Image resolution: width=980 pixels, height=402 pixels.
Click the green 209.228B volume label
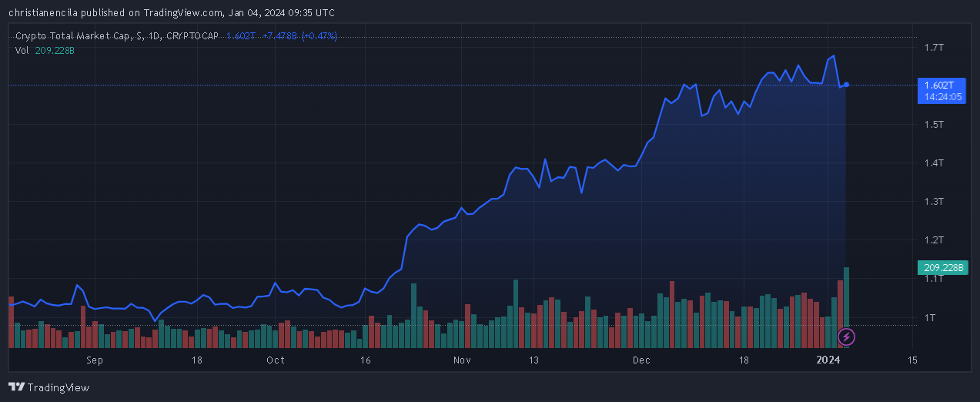point(942,268)
